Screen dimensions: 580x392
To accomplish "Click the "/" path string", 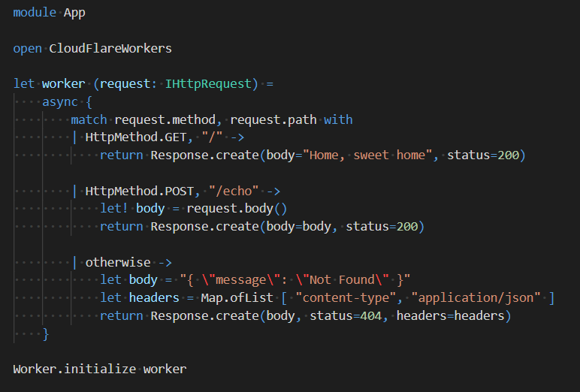I will pos(212,137).
